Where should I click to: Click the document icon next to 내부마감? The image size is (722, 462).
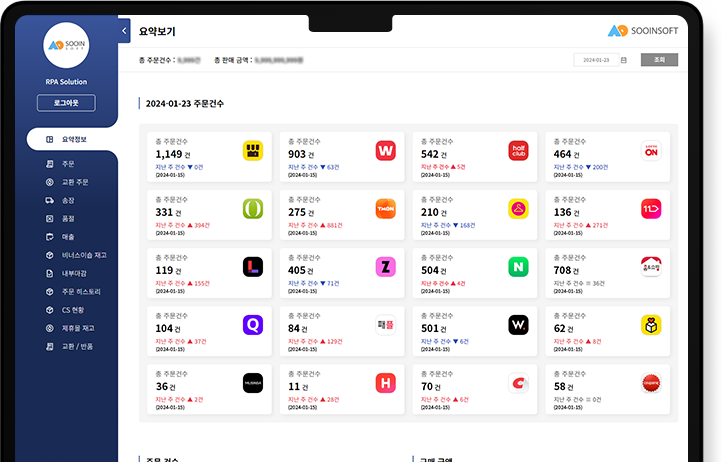[x=49, y=274]
